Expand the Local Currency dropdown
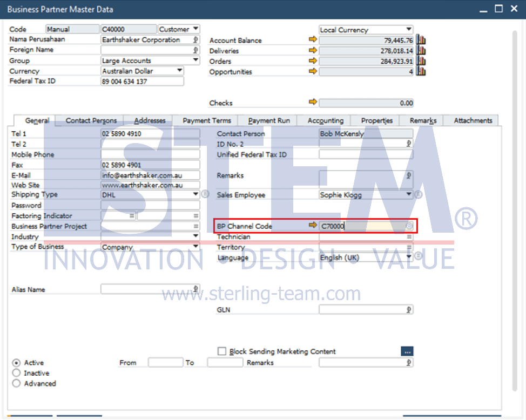Image resolution: width=526 pixels, height=420 pixels. tap(366, 30)
